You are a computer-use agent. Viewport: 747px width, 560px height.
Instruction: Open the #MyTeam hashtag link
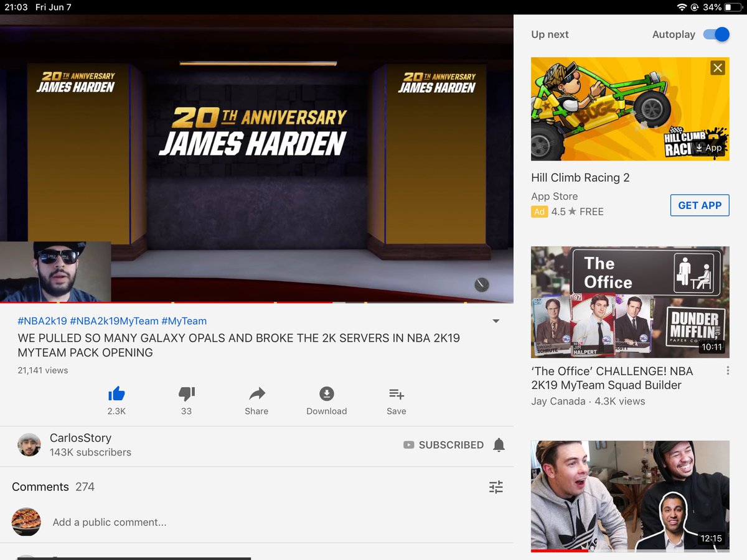pyautogui.click(x=184, y=321)
